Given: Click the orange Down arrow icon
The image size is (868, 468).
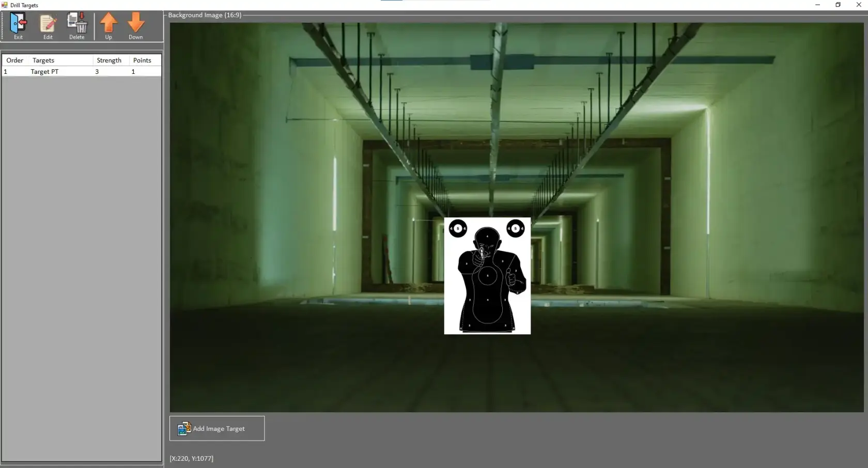Looking at the screenshot, I should (x=136, y=23).
